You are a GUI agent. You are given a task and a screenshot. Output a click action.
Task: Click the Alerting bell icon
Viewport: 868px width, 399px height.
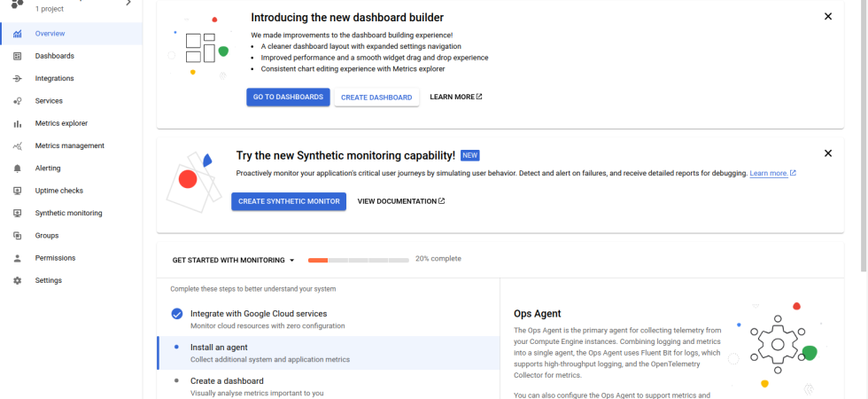18,168
